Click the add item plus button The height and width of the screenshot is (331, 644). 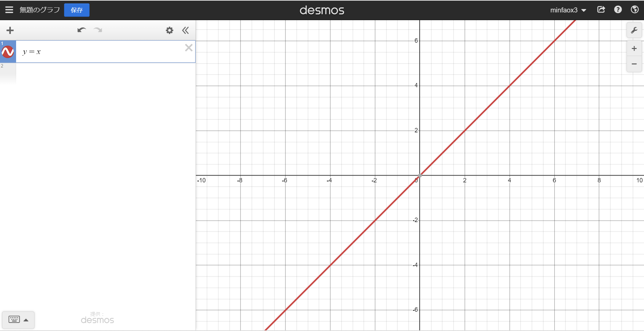coord(10,31)
